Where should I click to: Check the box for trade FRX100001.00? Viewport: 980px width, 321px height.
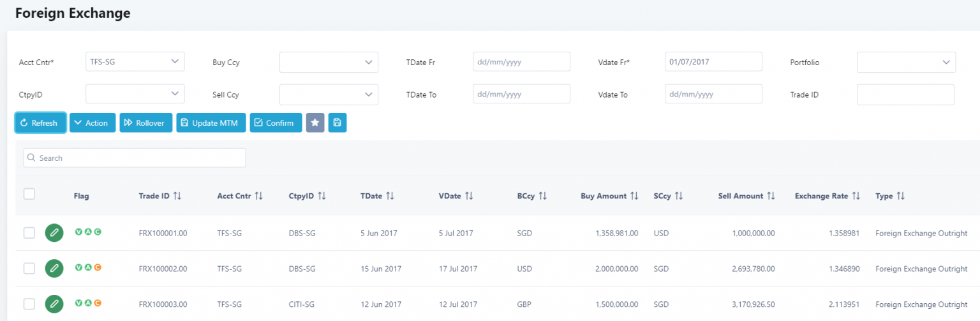pyautogui.click(x=29, y=233)
